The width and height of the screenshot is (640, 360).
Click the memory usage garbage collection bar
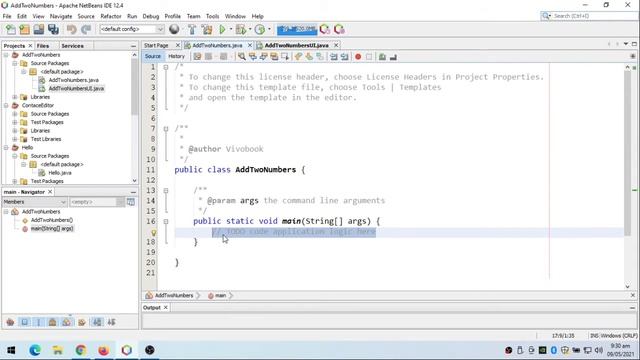[297, 29]
